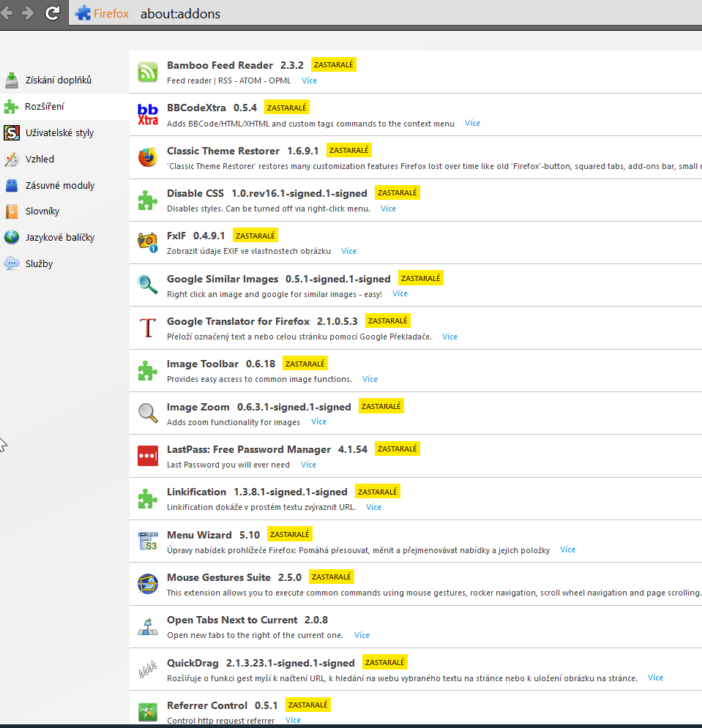Open Více link for Referrer Control
702x728 pixels.
293,720
